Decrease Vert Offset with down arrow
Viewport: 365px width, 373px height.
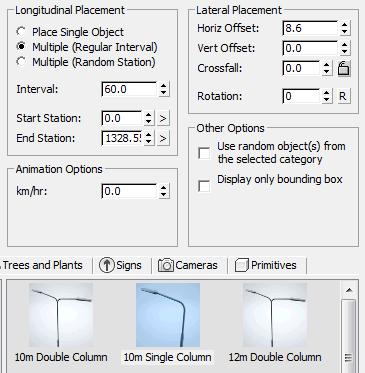345,52
